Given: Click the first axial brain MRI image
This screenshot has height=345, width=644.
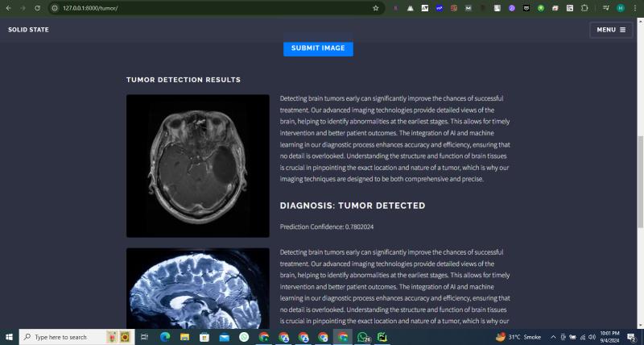Looking at the screenshot, I should (x=198, y=166).
